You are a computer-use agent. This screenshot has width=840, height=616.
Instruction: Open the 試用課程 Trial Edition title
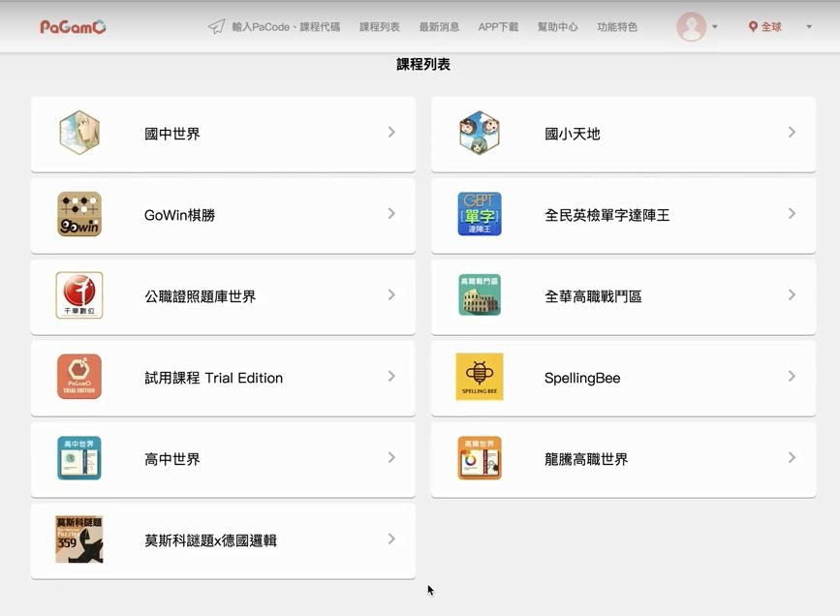213,378
